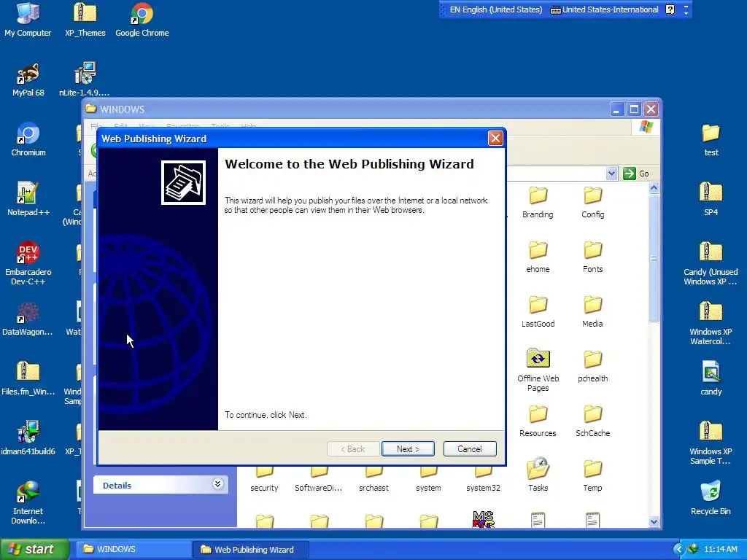Close the Web Publishing Wizard dialog
Image resolution: width=747 pixels, height=560 pixels.
pyautogui.click(x=495, y=139)
